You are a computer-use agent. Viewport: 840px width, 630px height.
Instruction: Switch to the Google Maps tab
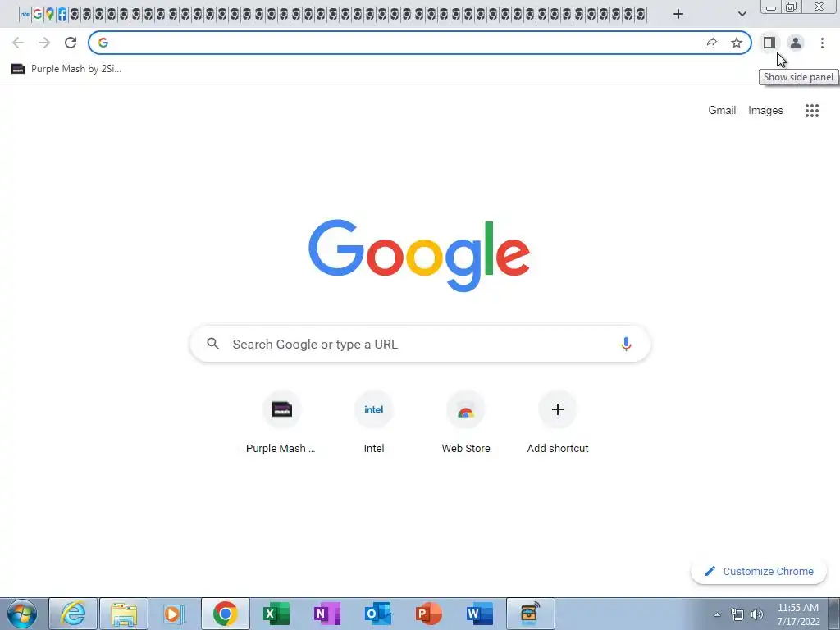click(50, 15)
